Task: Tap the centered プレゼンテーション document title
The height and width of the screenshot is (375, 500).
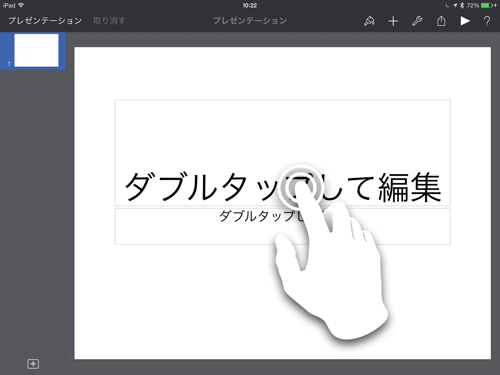Action: tap(250, 21)
